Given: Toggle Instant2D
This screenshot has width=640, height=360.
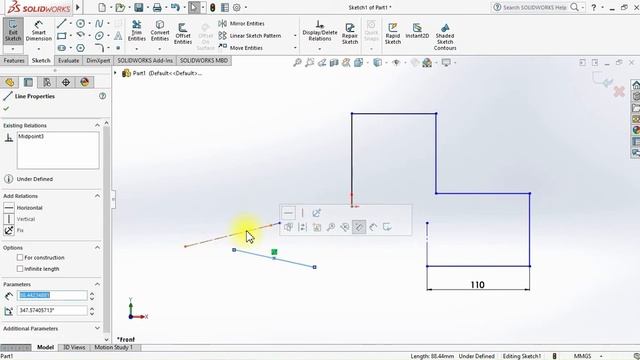Looking at the screenshot, I should [x=417, y=31].
